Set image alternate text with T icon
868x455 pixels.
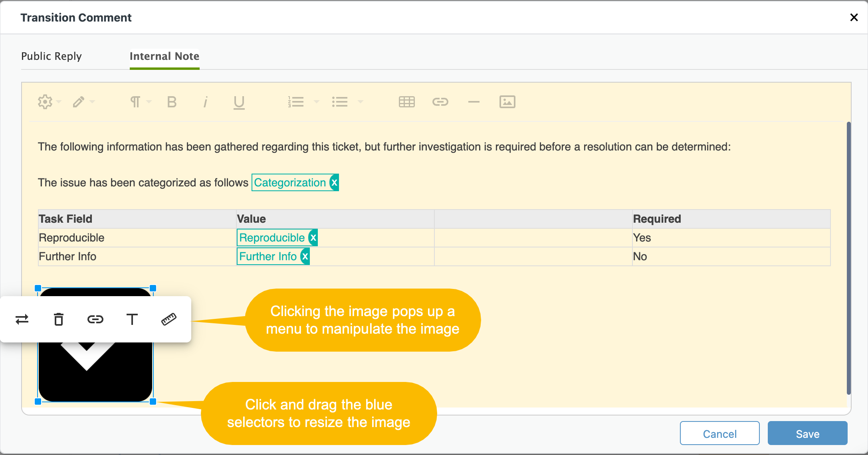[x=132, y=319]
